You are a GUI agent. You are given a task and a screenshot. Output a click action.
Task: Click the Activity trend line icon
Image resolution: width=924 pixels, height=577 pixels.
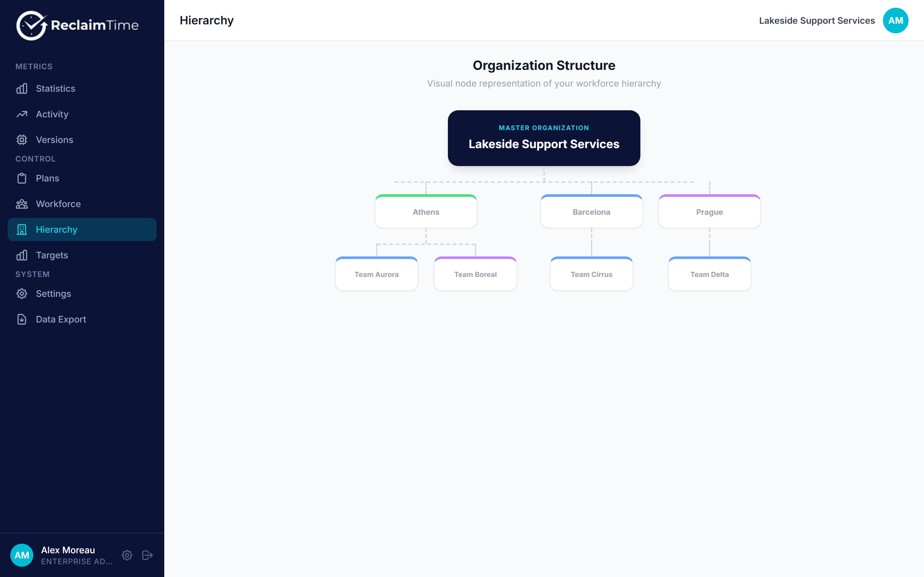[x=22, y=114]
